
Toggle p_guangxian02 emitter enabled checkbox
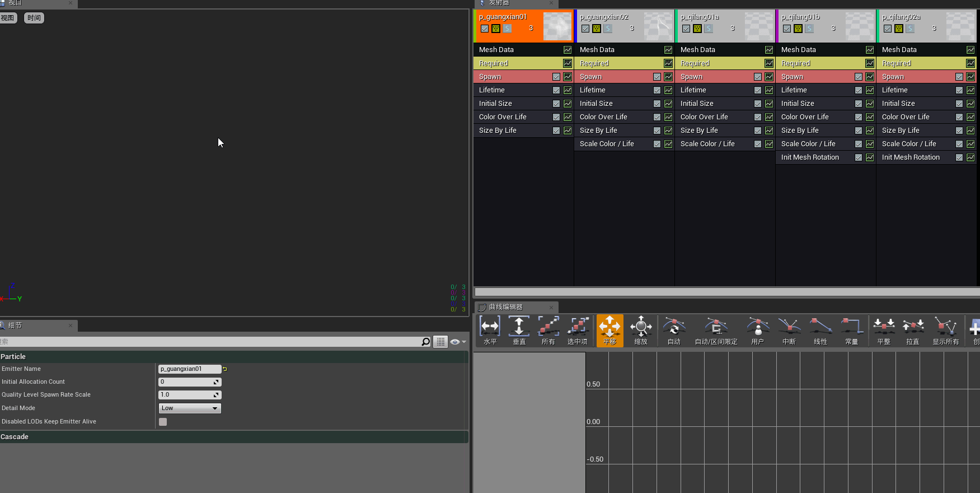click(x=585, y=29)
